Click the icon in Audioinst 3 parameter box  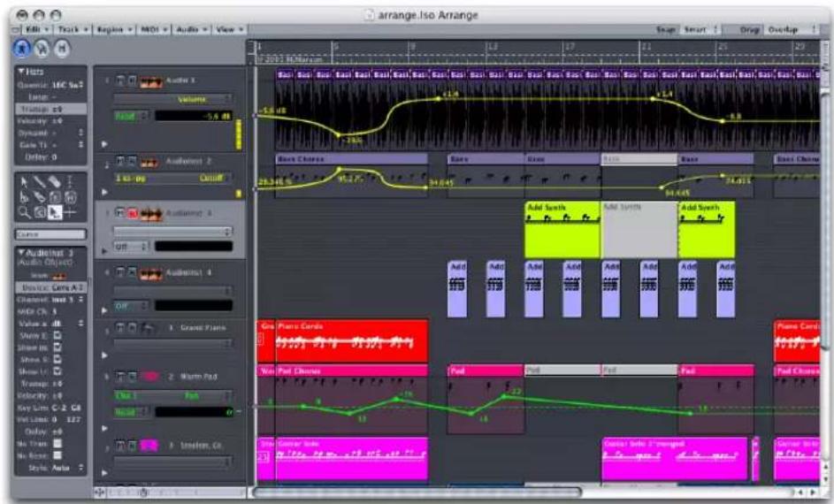pos(59,276)
